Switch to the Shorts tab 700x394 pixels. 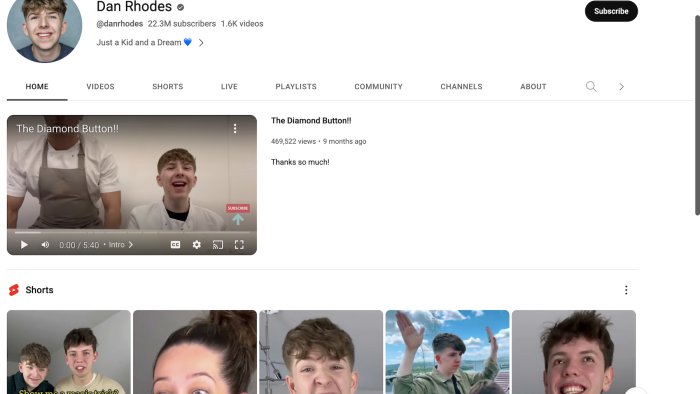click(x=167, y=87)
